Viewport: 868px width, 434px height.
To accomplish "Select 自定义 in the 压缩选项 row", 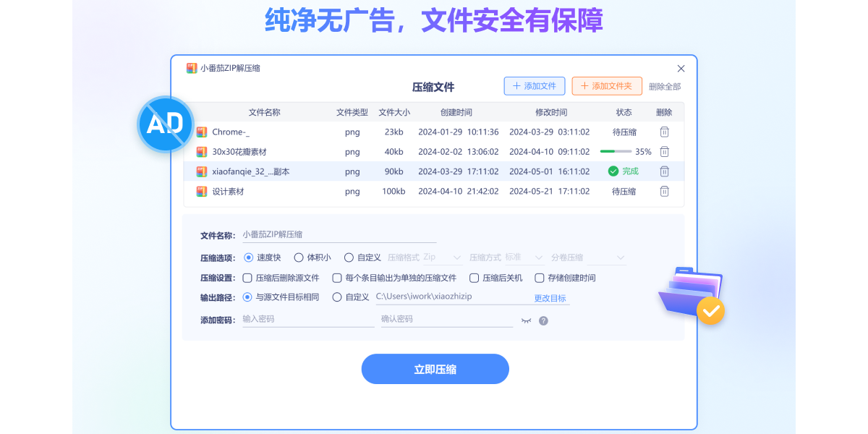I will [x=349, y=258].
